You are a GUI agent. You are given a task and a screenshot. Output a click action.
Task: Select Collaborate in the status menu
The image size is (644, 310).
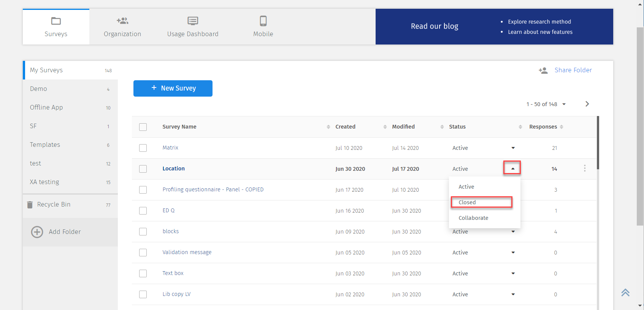[x=473, y=218]
